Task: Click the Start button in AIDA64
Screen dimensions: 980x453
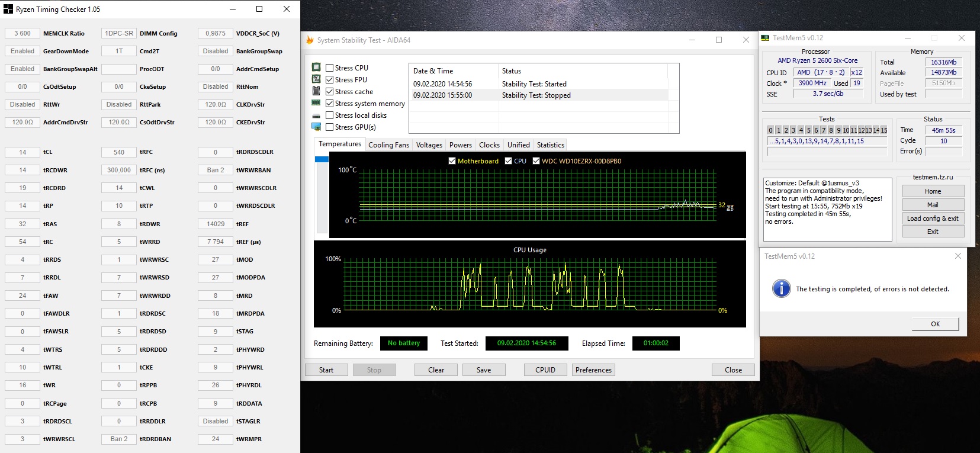Action: [x=326, y=370]
